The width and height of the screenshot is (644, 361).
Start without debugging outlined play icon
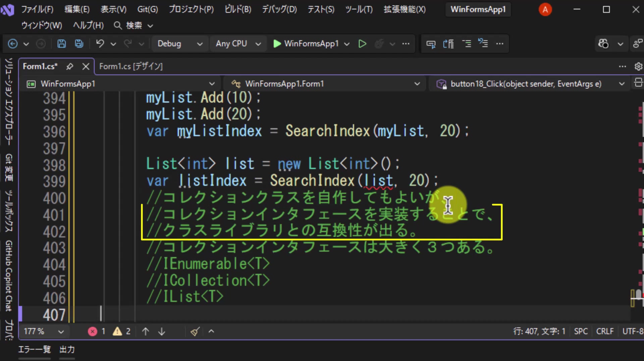362,44
